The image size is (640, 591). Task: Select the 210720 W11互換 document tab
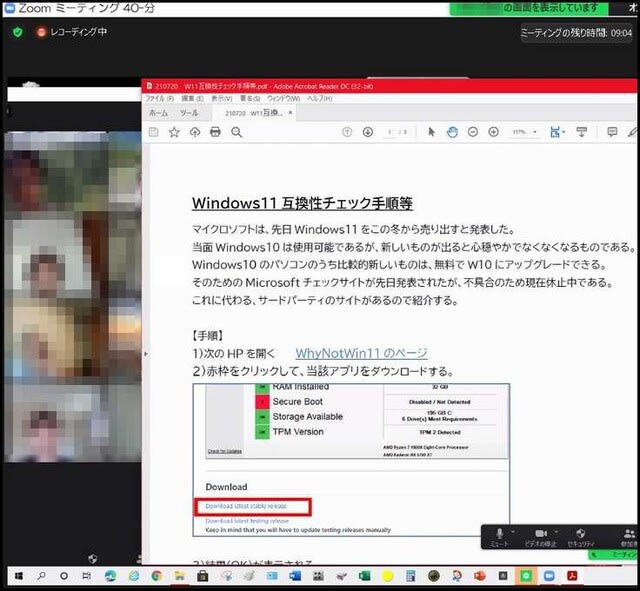pos(253,113)
